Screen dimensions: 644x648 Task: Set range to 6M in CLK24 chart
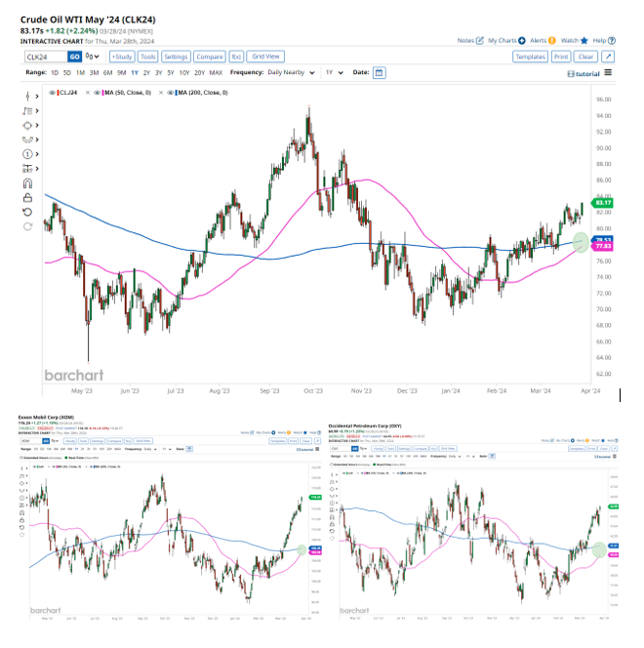(x=107, y=73)
